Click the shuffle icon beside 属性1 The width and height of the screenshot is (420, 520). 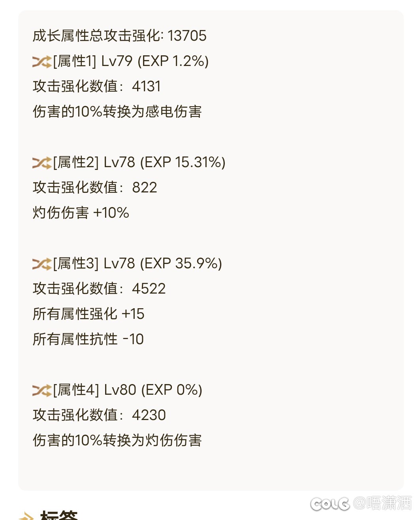click(x=42, y=62)
